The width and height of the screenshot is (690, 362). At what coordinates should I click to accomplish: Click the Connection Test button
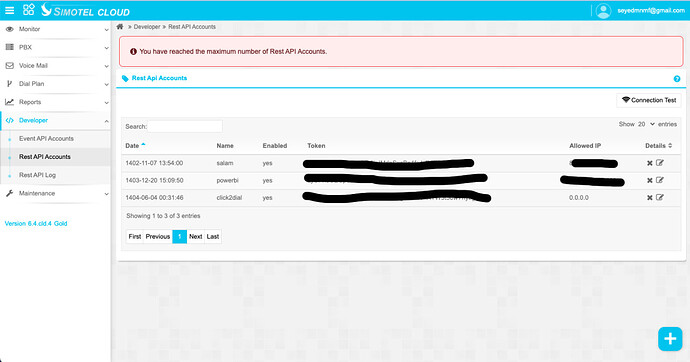click(x=649, y=100)
